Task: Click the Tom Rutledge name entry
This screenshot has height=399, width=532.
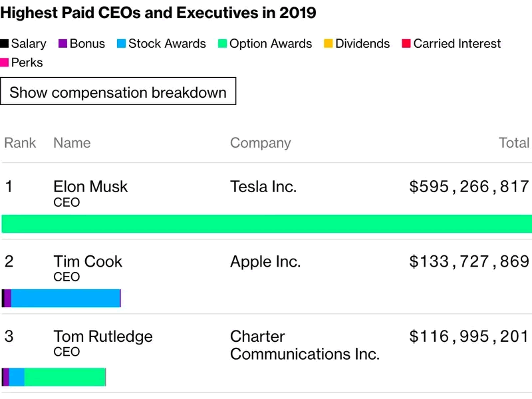Action: [103, 336]
